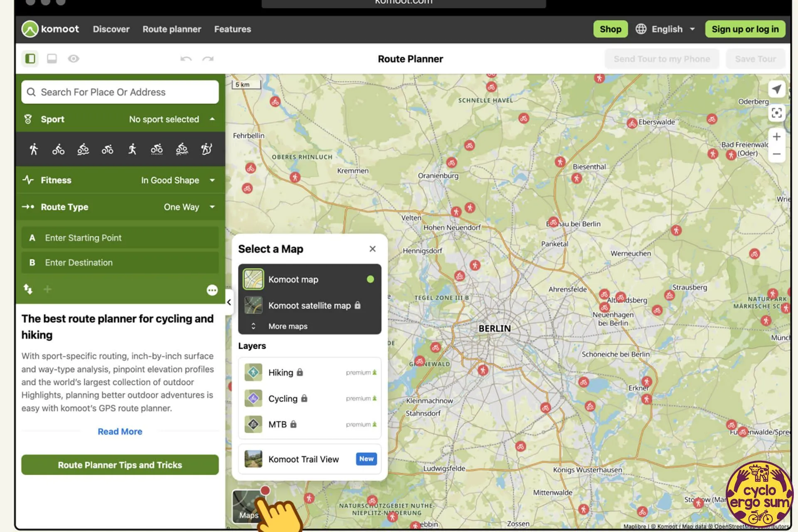Screen dimensions: 798x532
Task: Zoom in with the plus icon
Action: click(776, 137)
